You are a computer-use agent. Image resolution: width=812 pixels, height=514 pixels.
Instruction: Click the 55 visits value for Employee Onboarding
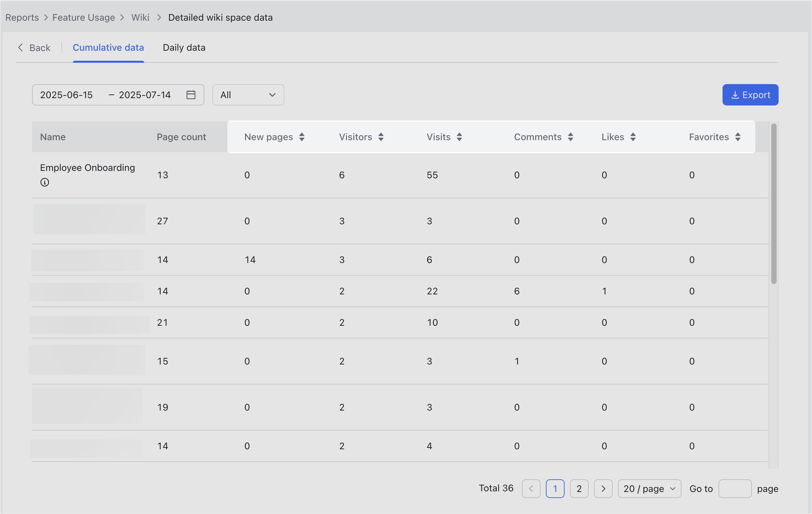click(x=432, y=175)
